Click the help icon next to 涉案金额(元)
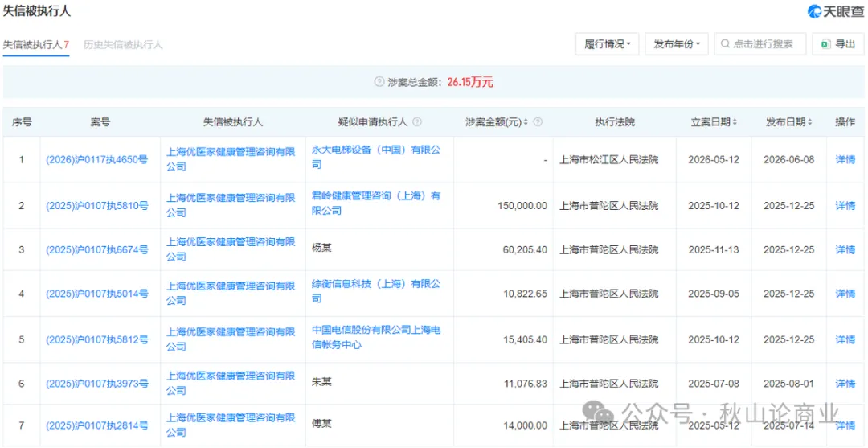The height and width of the screenshot is (448, 868). click(537, 122)
